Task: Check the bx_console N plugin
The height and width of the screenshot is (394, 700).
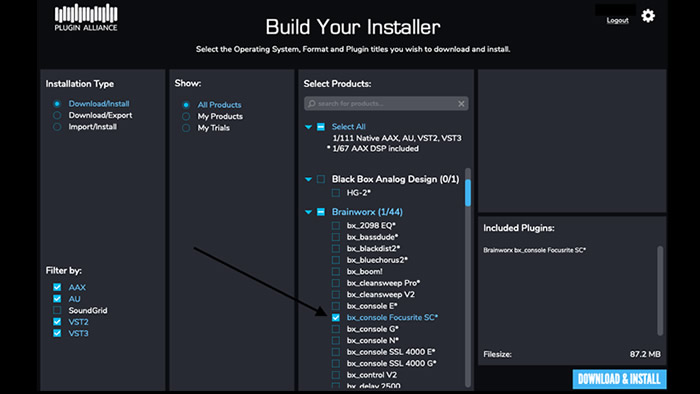Action: click(336, 340)
